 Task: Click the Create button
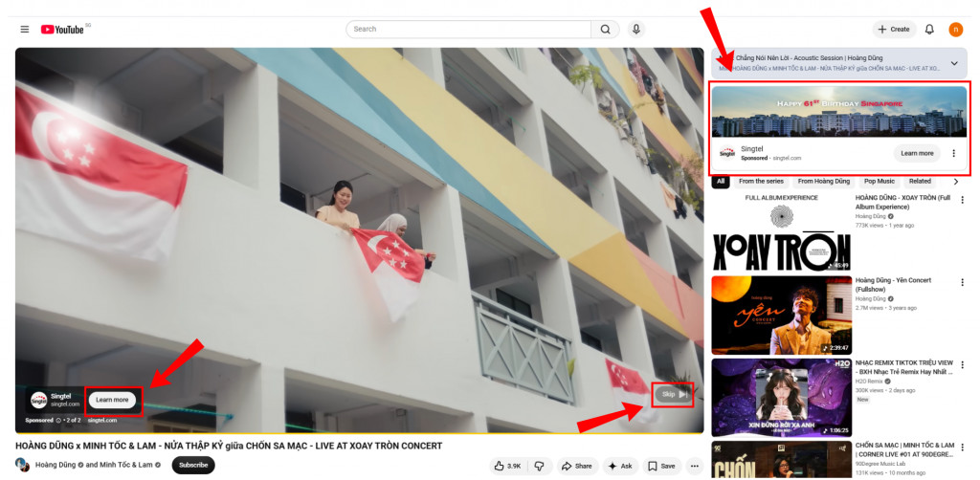click(x=894, y=30)
